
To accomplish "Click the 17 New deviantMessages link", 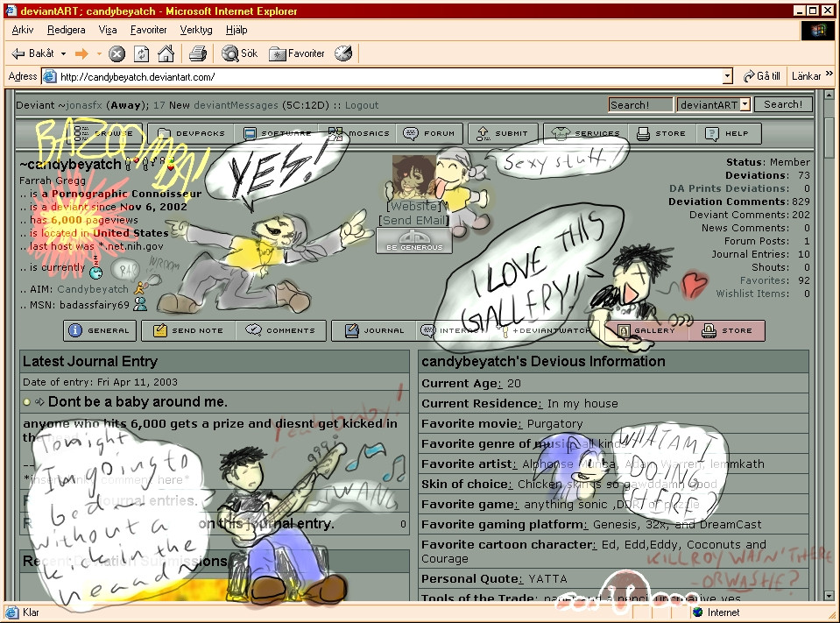I will pos(215,105).
